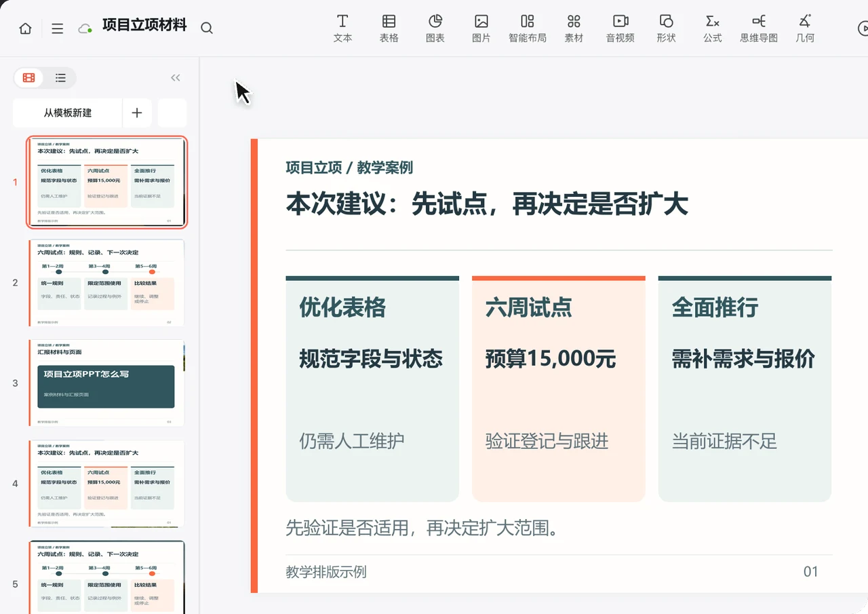The width and height of the screenshot is (868, 614).
Task: Go to the home page icon
Action: (x=25, y=28)
